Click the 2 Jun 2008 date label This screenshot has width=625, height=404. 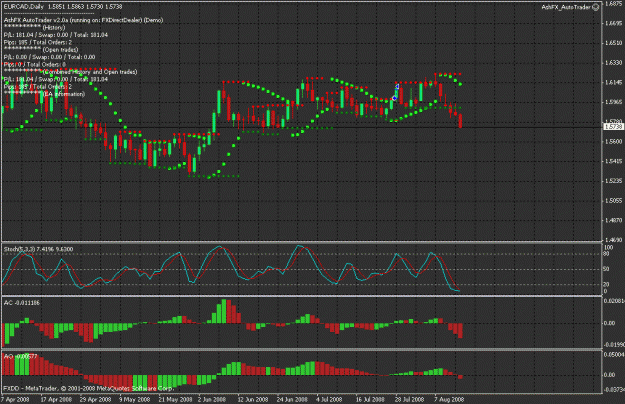(x=212, y=399)
